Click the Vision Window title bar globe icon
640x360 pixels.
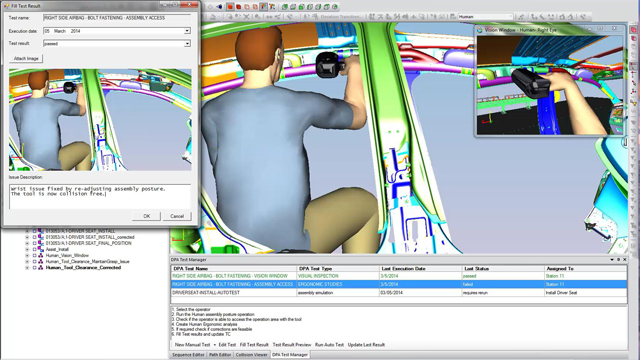pos(480,30)
